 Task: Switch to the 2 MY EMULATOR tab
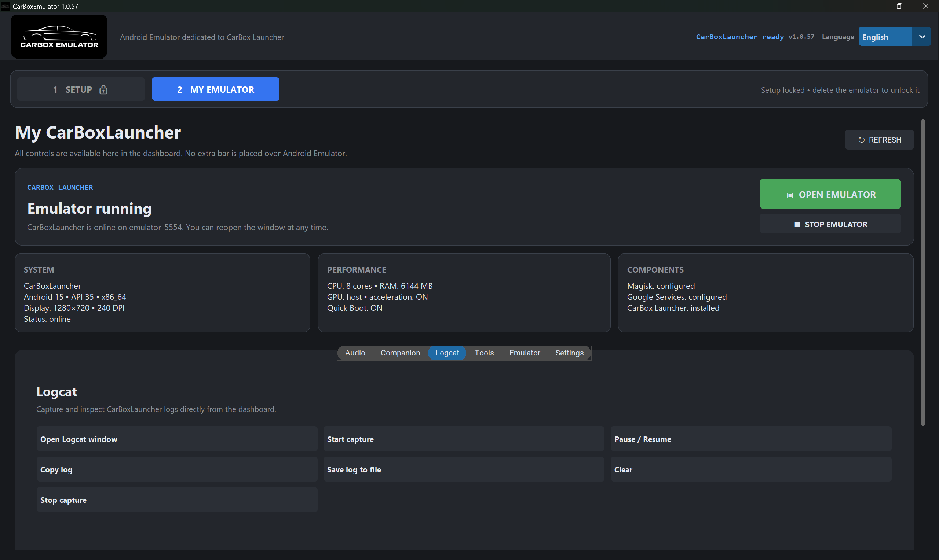[215, 89]
